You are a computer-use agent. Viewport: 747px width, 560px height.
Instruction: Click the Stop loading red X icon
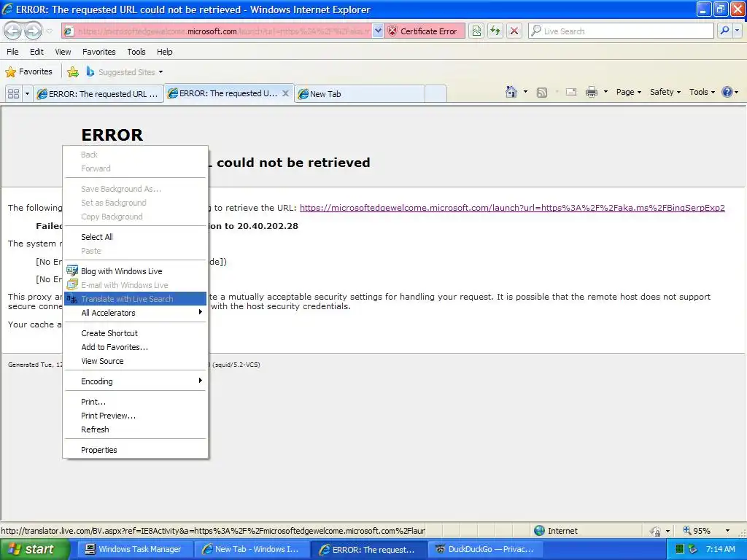coord(514,31)
